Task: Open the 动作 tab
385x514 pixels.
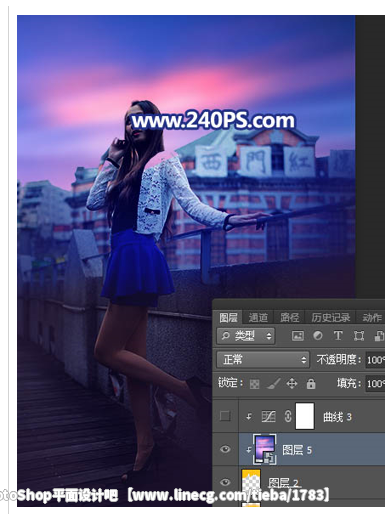Action: [x=372, y=317]
